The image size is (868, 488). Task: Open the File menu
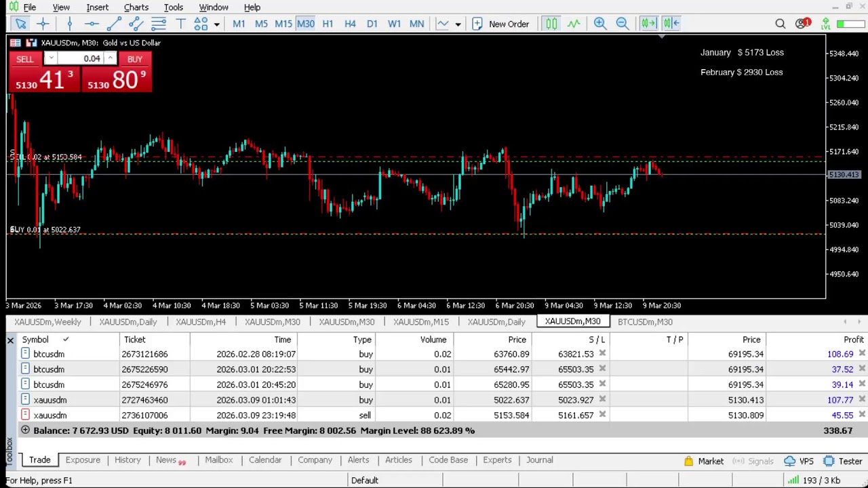pyautogui.click(x=30, y=7)
